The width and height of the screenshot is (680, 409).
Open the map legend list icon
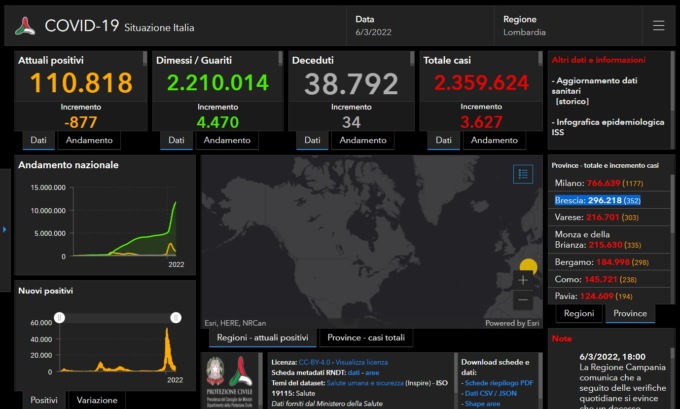point(523,174)
